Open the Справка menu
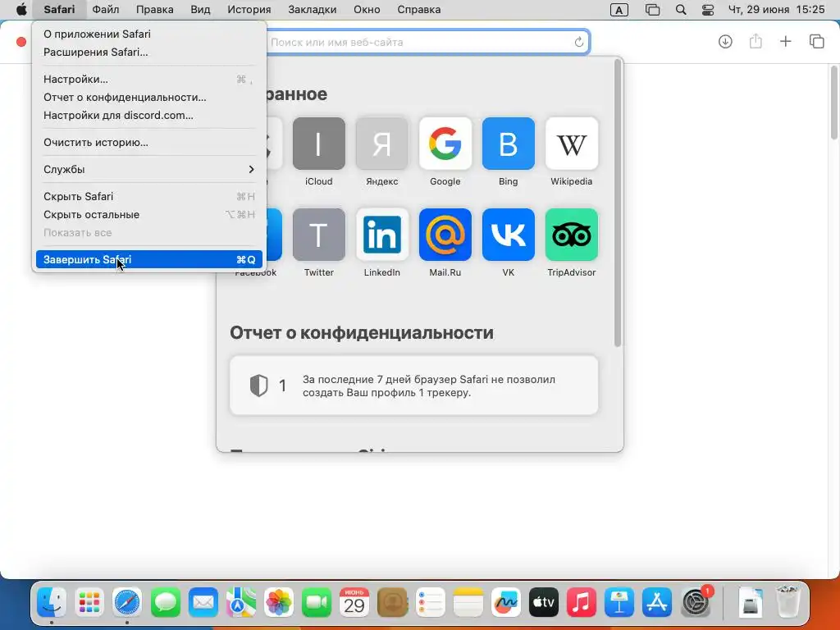Image resolution: width=840 pixels, height=630 pixels. 419,10
